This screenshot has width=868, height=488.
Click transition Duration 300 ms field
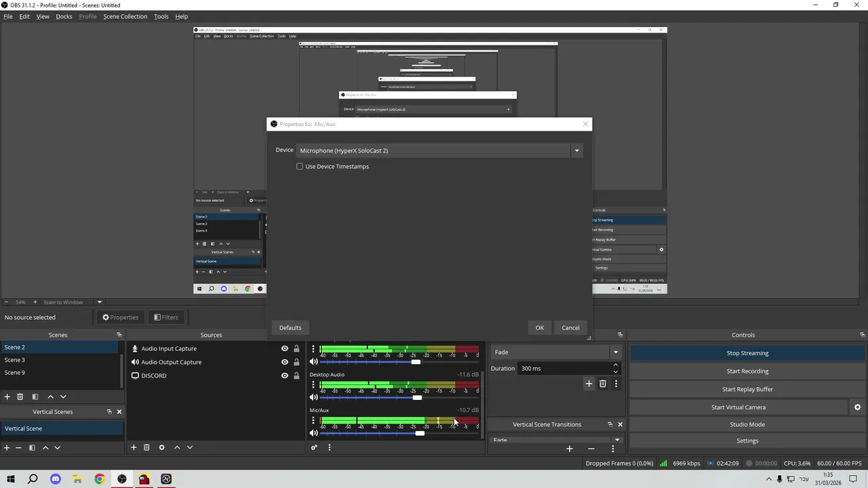[x=564, y=369]
